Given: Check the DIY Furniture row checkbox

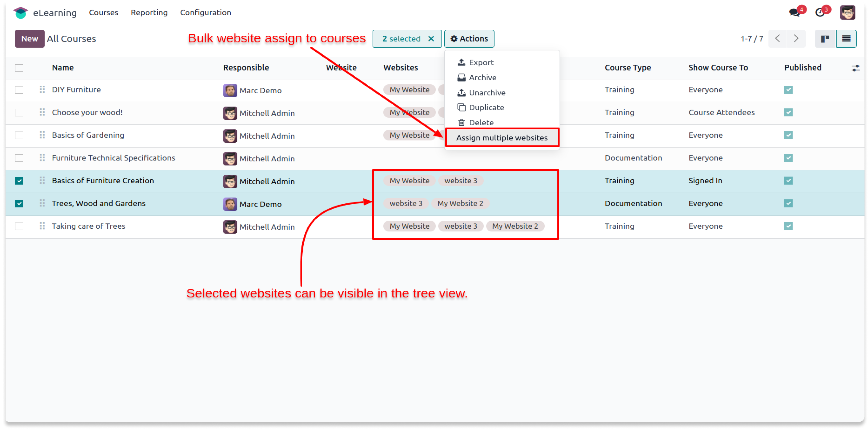Looking at the screenshot, I should point(19,90).
